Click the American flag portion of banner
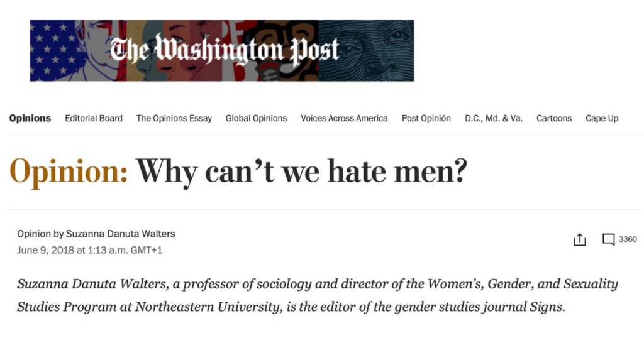Viewport: 644px width, 360px height. (x=57, y=50)
